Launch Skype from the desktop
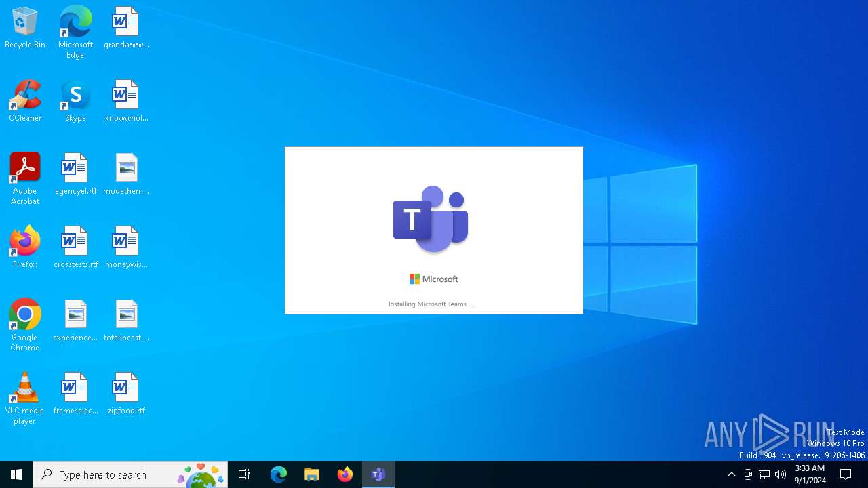 point(75,102)
